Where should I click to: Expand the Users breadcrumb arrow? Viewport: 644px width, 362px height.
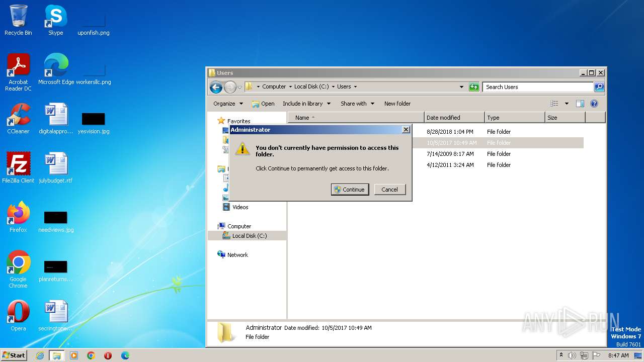click(355, 87)
